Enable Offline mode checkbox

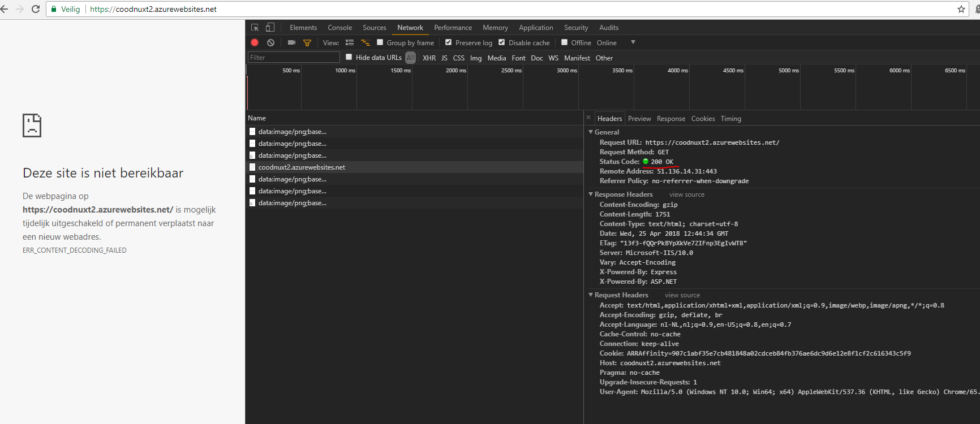[x=564, y=42]
